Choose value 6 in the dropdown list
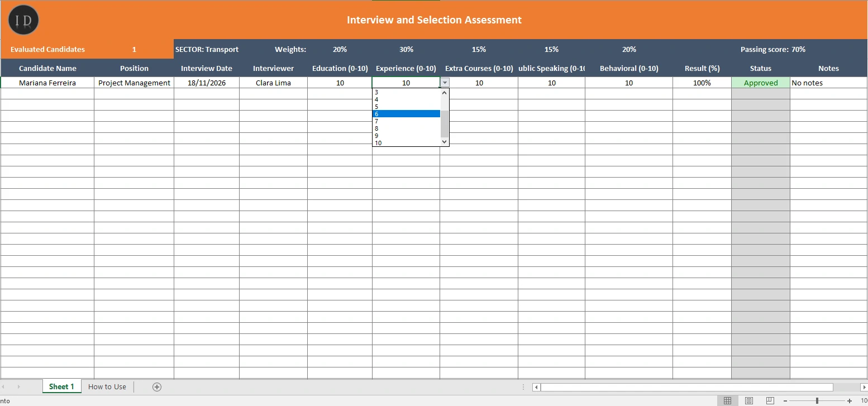 click(406, 114)
